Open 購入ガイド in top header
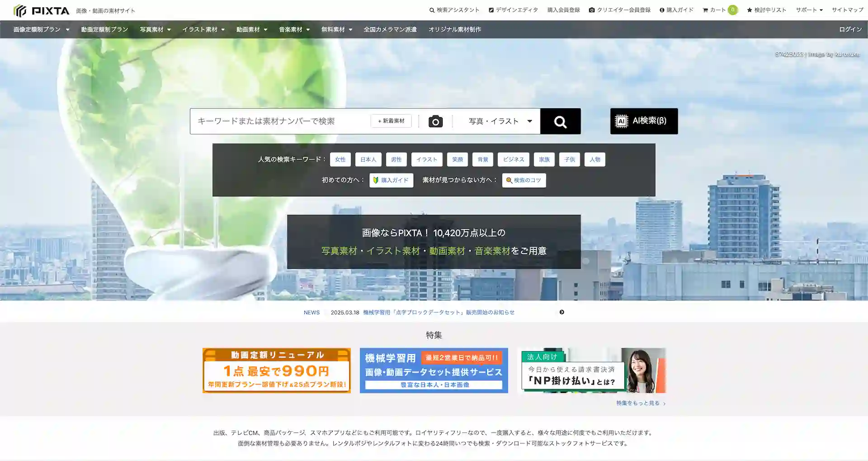This screenshot has height=461, width=868. [676, 10]
